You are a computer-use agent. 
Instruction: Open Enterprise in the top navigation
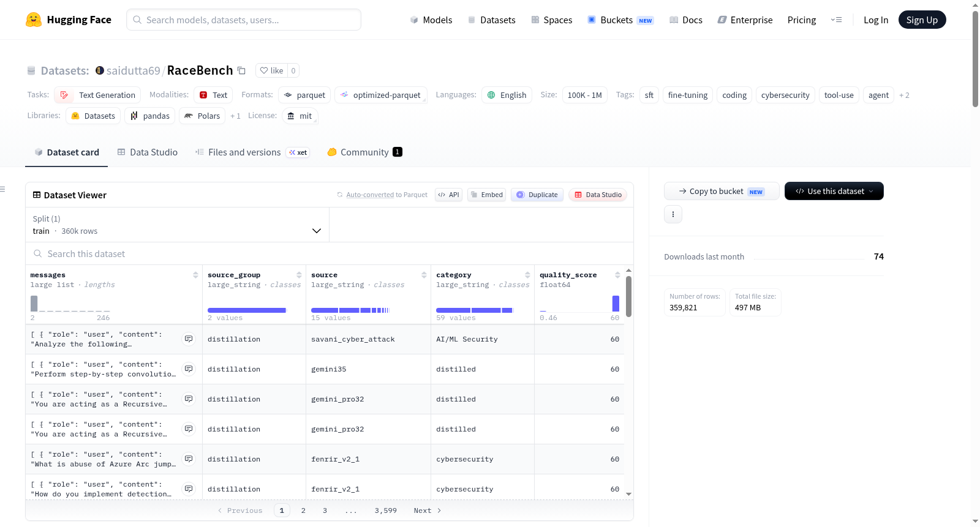click(x=745, y=20)
